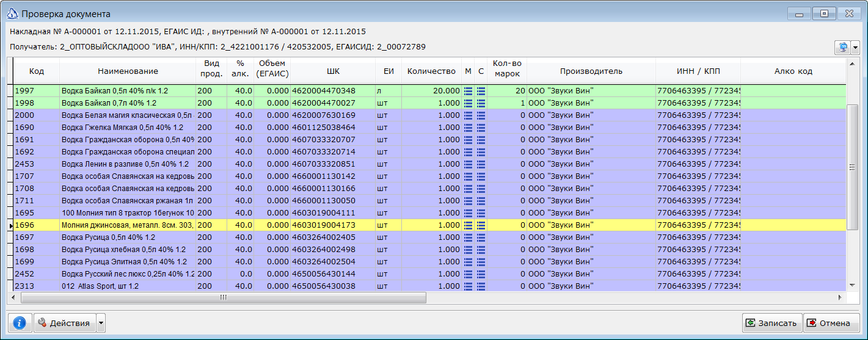Open the M list icon in row 1697
Viewport: 868px width, 340px height.
tap(469, 237)
